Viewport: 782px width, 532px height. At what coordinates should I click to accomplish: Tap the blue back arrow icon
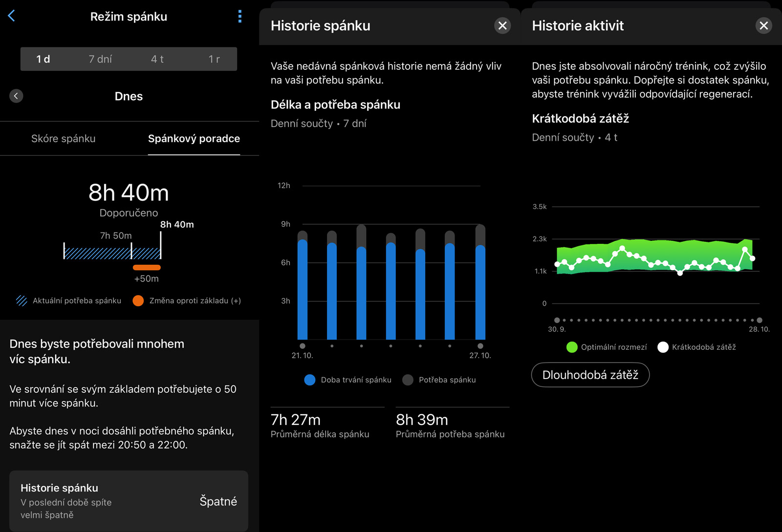(12, 16)
